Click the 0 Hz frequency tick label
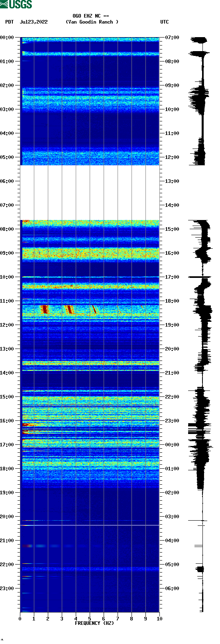 [x=20, y=619]
